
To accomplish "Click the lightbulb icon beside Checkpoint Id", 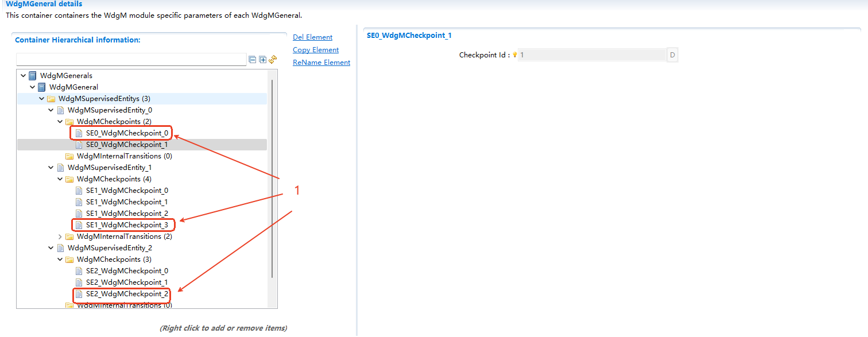I will tap(515, 54).
